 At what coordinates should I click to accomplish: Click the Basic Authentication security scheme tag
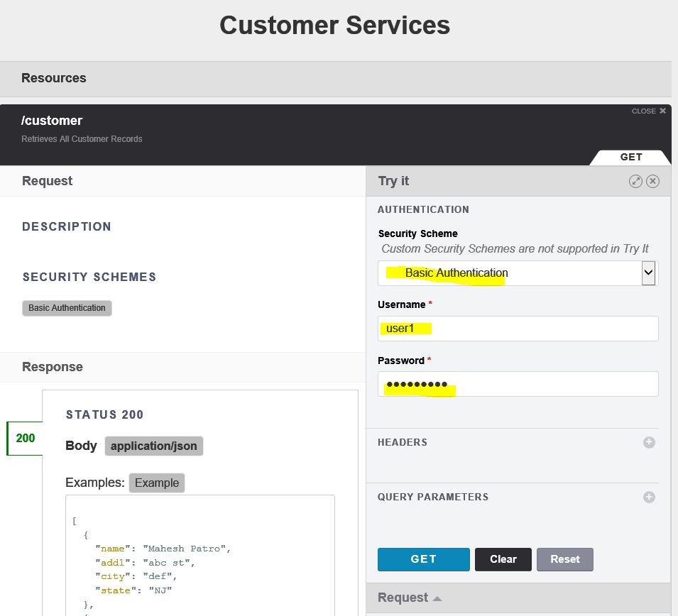pos(67,308)
